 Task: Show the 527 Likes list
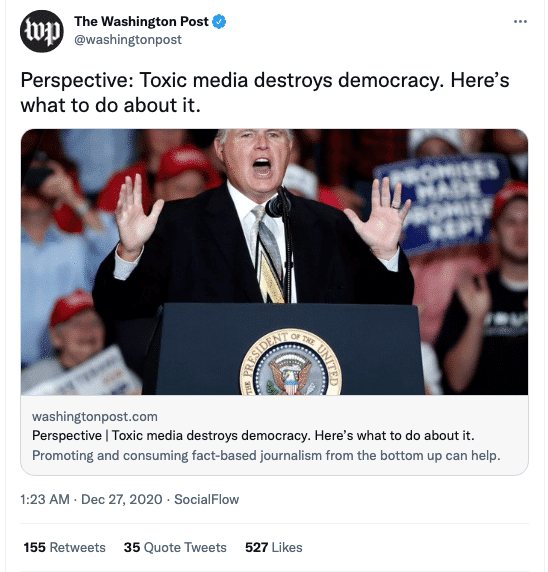pos(274,547)
